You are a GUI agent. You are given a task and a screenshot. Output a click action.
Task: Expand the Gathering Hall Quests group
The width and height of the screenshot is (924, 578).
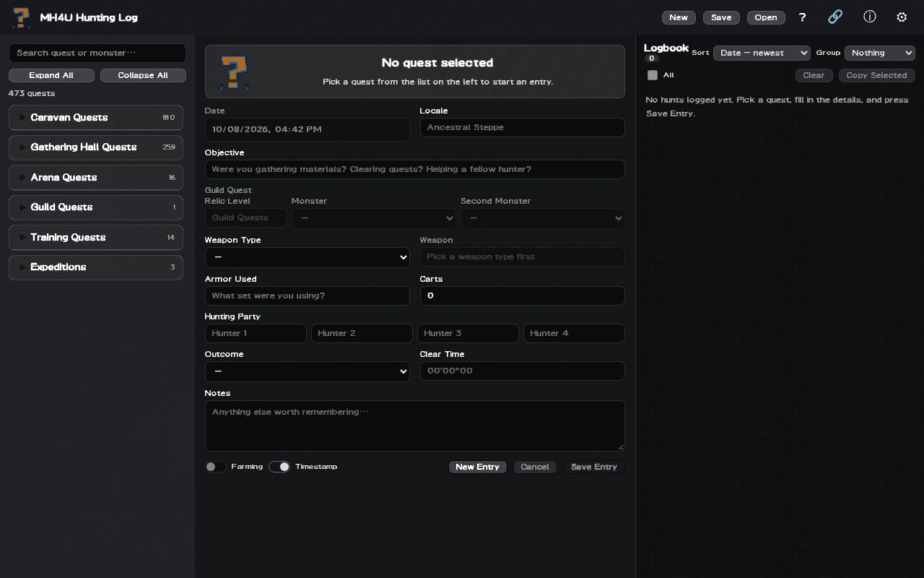(96, 147)
